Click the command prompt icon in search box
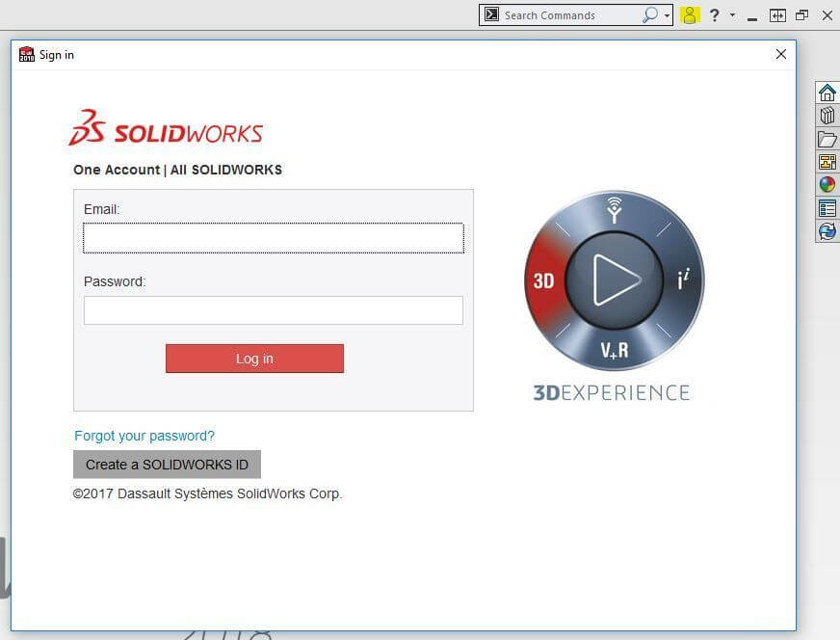This screenshot has height=640, width=840. point(491,14)
